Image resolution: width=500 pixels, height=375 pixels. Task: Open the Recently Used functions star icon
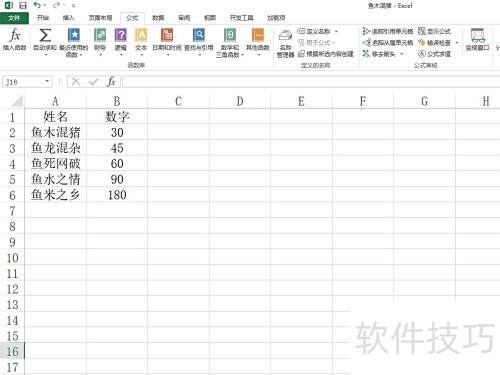pos(74,35)
